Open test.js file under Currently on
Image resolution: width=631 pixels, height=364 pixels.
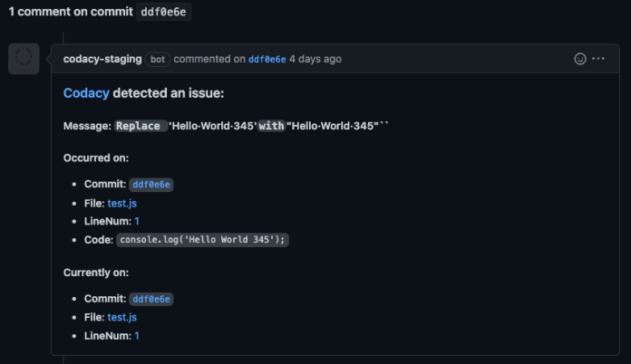[x=121, y=317]
